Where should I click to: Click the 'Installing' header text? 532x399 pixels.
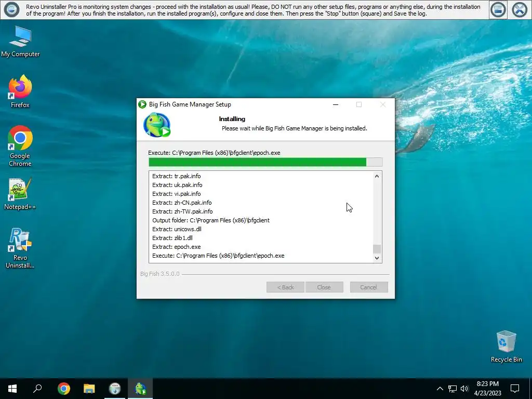[232, 119]
